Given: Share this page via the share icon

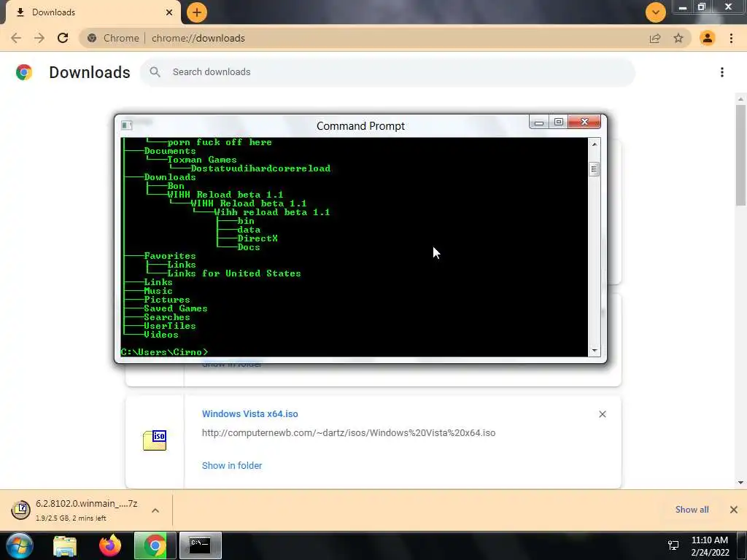Looking at the screenshot, I should tap(655, 38).
